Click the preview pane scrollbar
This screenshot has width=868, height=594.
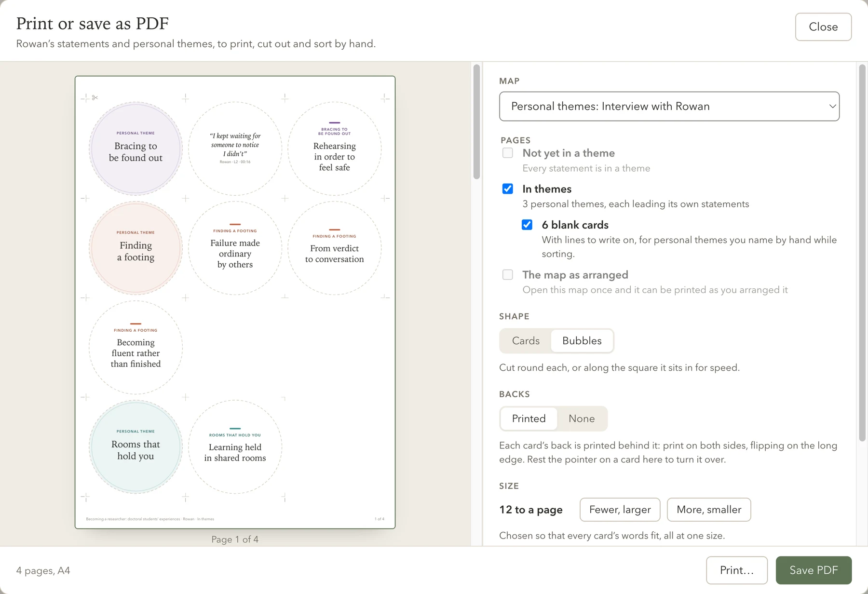coord(476,122)
